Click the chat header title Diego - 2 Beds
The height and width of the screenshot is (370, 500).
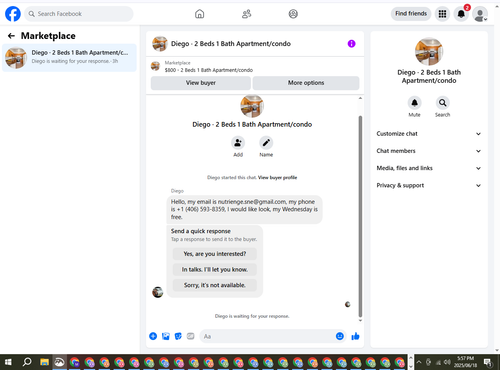tap(231, 44)
